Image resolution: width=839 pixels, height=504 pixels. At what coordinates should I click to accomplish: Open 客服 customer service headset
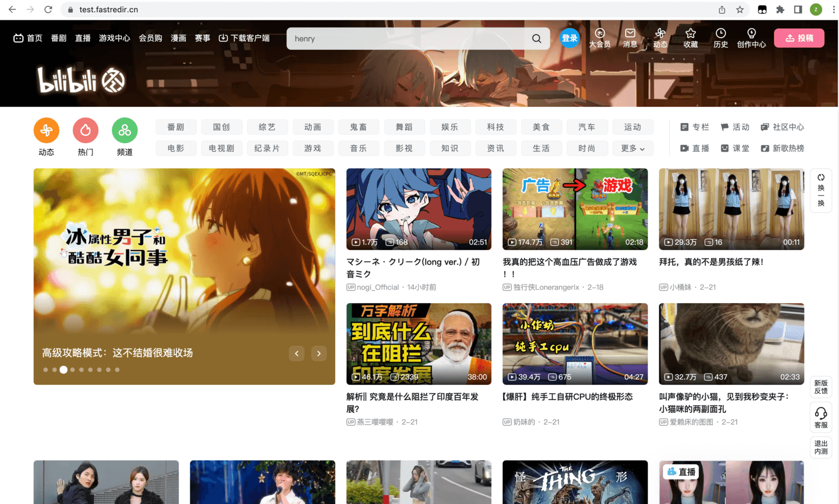coord(821,417)
